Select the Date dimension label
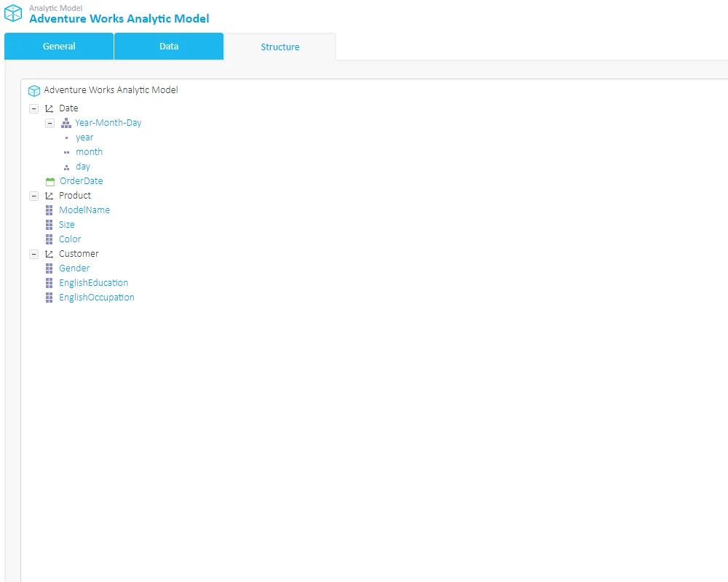The height and width of the screenshot is (582, 728). 68,108
